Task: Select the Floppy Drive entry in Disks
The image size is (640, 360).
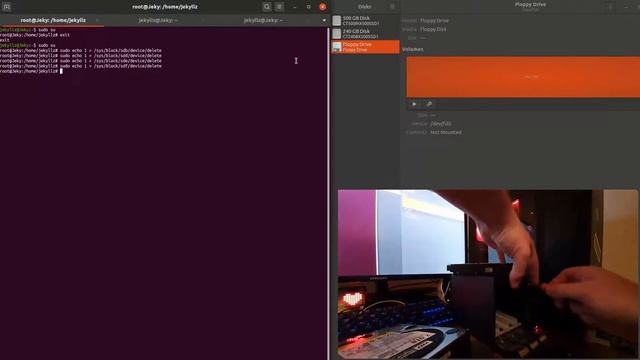Action: (365, 47)
